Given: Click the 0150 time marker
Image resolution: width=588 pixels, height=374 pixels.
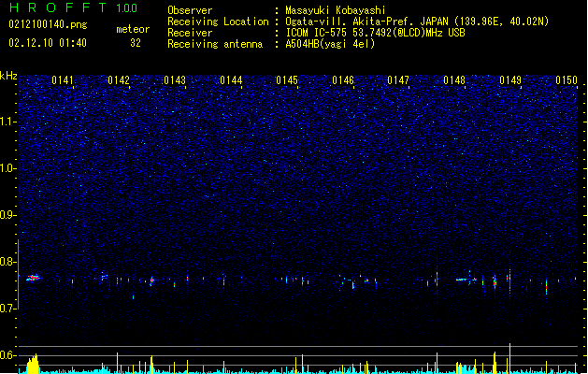Looking at the screenshot, I should coord(566,80).
